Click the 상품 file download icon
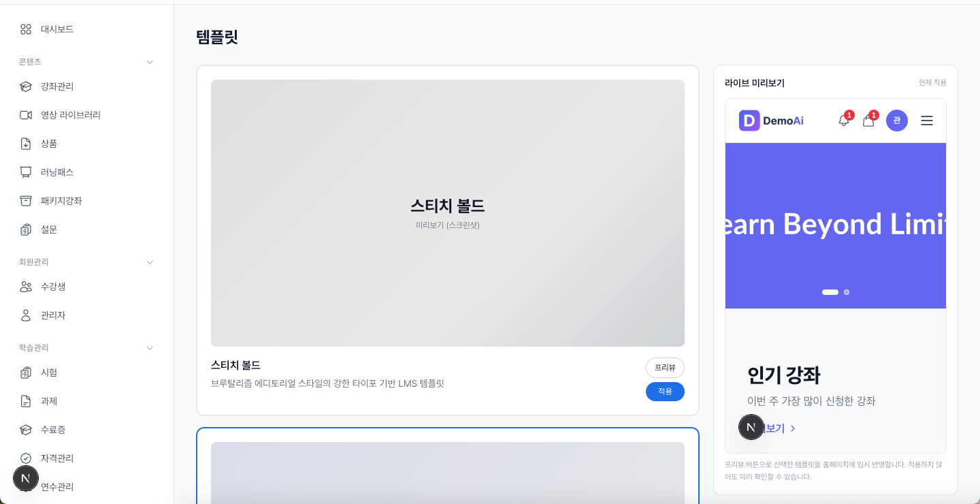This screenshot has width=980, height=504. tap(26, 144)
